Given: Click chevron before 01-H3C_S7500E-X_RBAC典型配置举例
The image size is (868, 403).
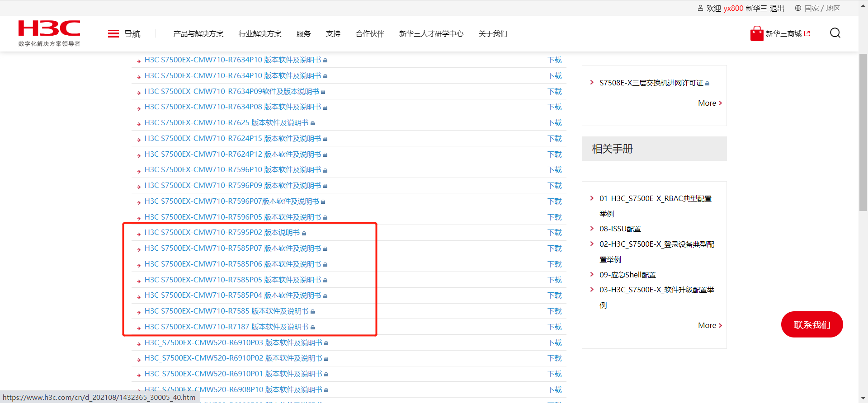Looking at the screenshot, I should (592, 198).
